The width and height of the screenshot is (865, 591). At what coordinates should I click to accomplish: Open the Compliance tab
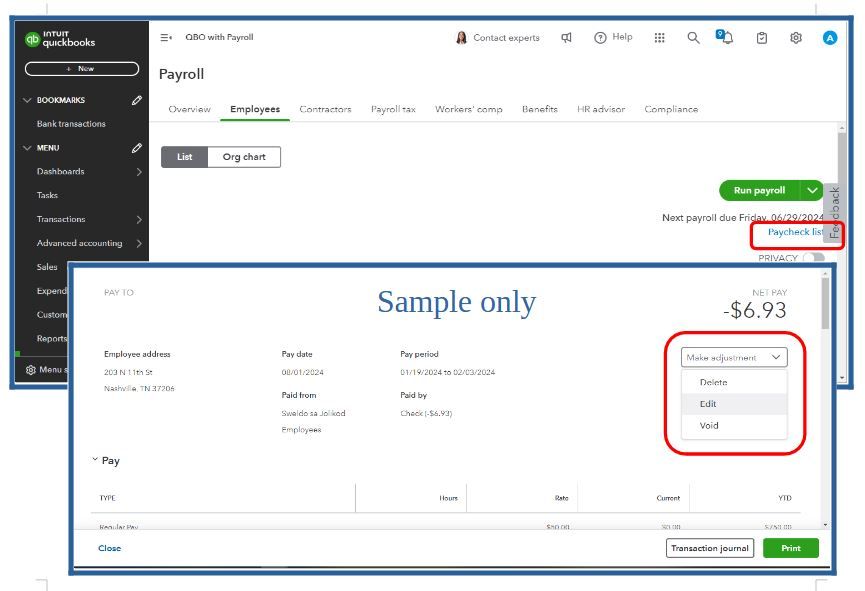tap(671, 109)
